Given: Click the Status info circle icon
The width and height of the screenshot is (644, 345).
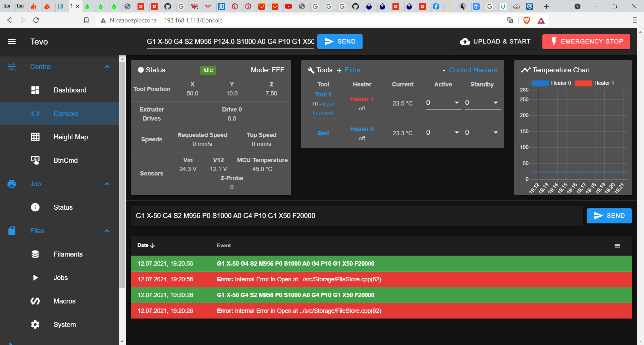Looking at the screenshot, I should (x=35, y=207).
